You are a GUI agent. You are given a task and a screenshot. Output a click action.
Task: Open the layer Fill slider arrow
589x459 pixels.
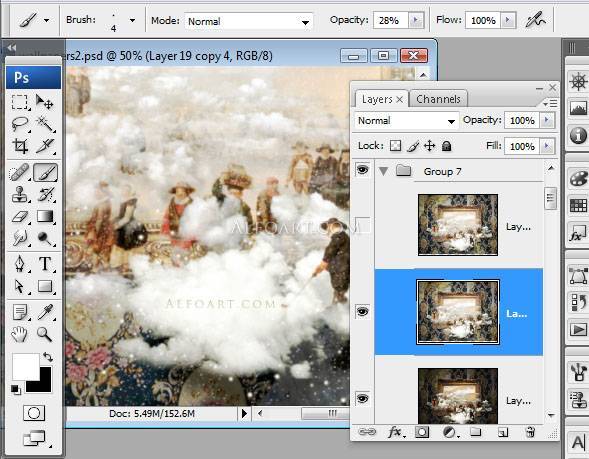tap(547, 146)
